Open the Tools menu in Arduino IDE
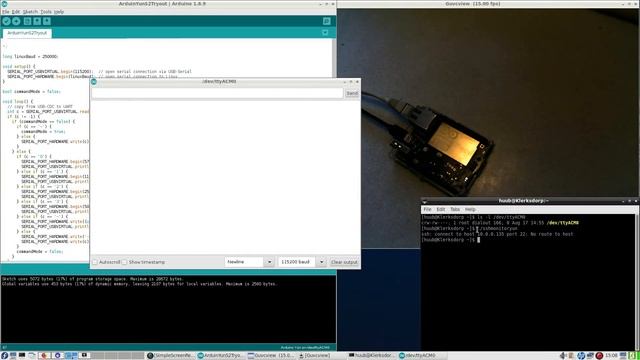640x360 pixels. coord(46,12)
